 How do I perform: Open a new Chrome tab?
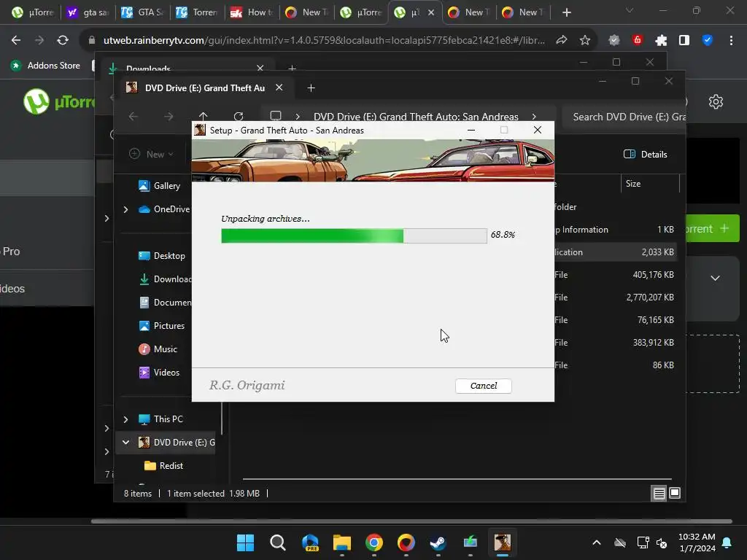[566, 12]
